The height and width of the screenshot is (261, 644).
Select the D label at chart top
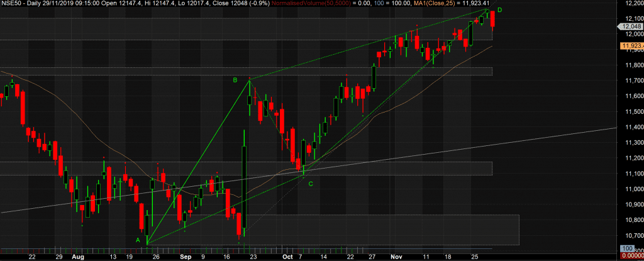click(500, 10)
